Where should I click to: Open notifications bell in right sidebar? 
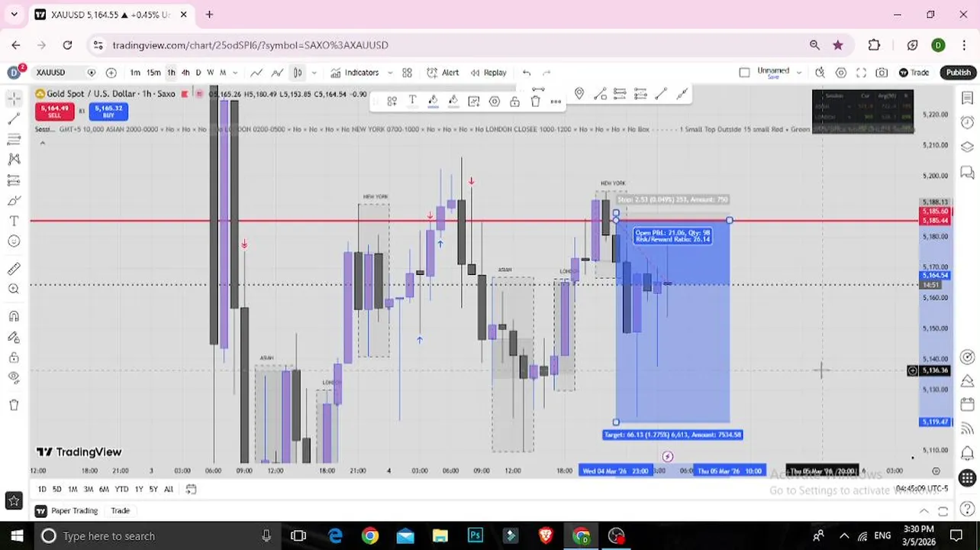[967, 453]
